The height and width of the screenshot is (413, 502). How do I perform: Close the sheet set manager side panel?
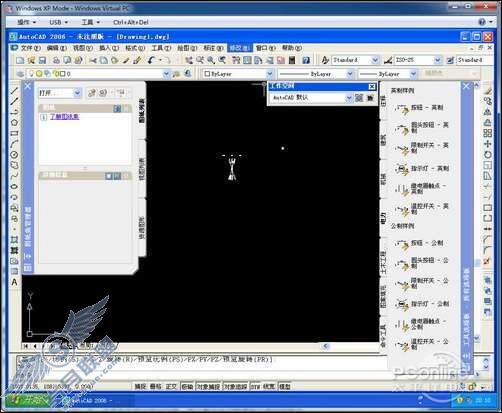[28, 86]
